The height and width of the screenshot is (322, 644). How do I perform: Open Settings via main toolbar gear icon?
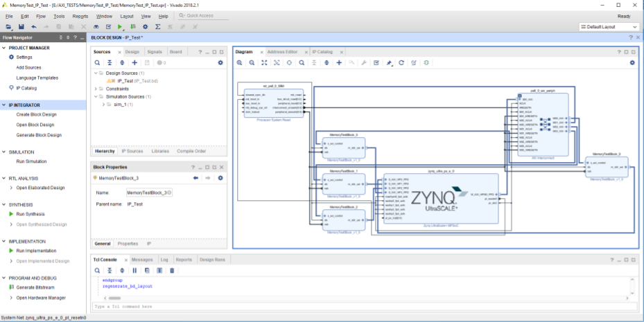(146, 27)
